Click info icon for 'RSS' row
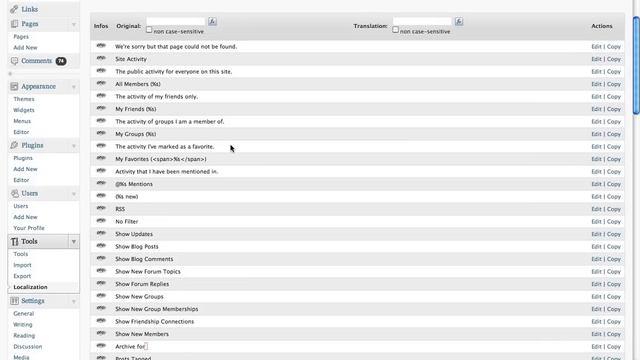The height and width of the screenshot is (360, 640). (x=101, y=208)
